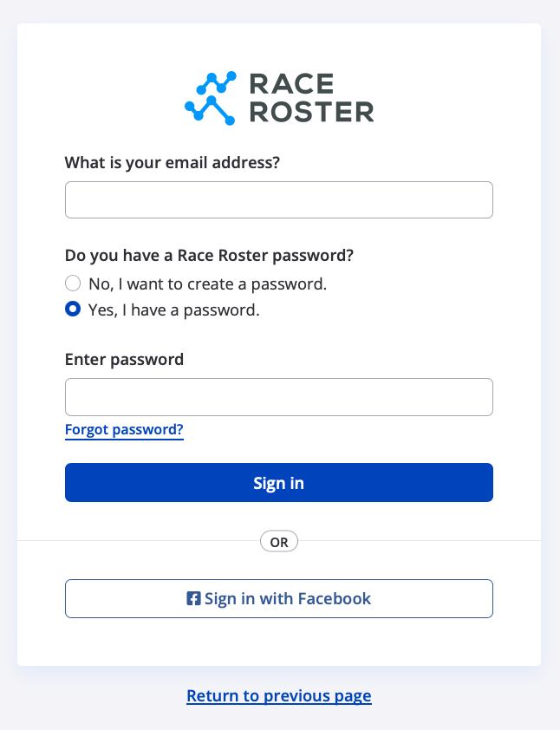Open the Forgot password link
Image resolution: width=560 pixels, height=730 pixels.
pyautogui.click(x=124, y=430)
